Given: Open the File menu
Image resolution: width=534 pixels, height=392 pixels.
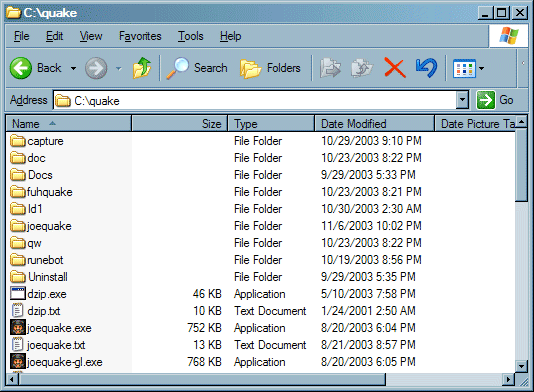Looking at the screenshot, I should (21, 36).
